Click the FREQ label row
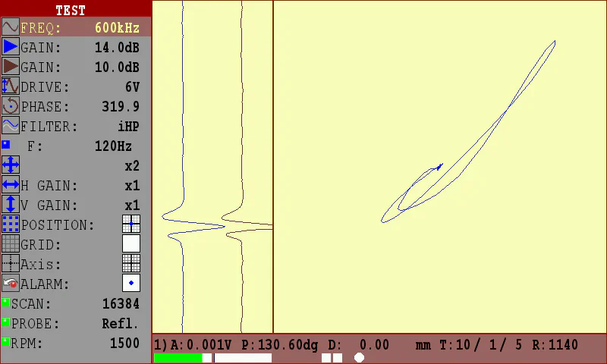 [x=76, y=28]
